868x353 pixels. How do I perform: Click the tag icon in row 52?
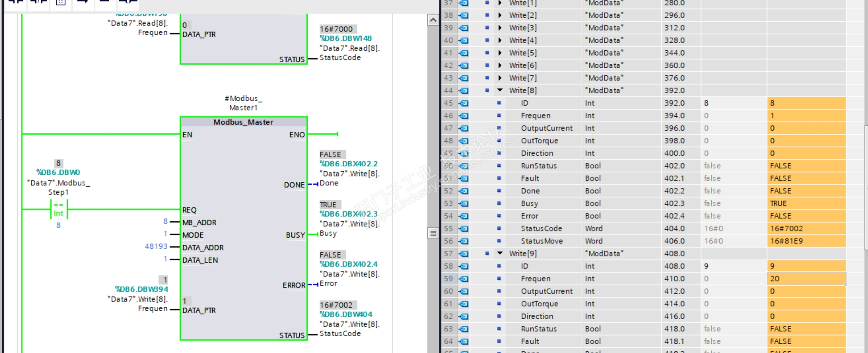(x=463, y=191)
